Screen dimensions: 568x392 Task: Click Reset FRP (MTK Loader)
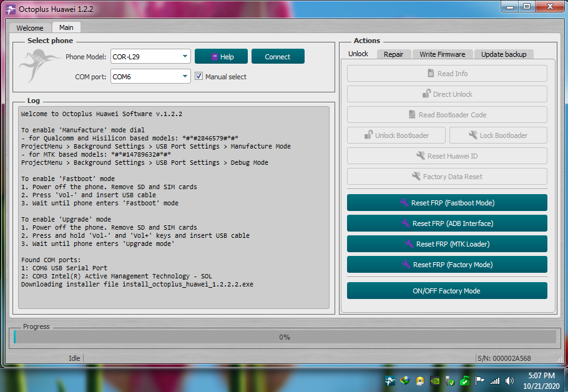(x=447, y=244)
